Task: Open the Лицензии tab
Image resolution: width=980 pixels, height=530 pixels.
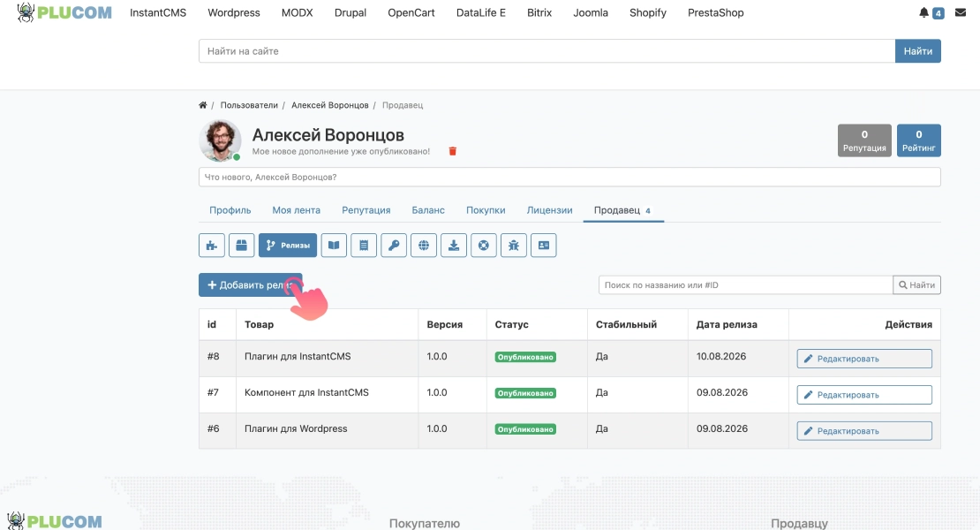Action: tap(549, 210)
